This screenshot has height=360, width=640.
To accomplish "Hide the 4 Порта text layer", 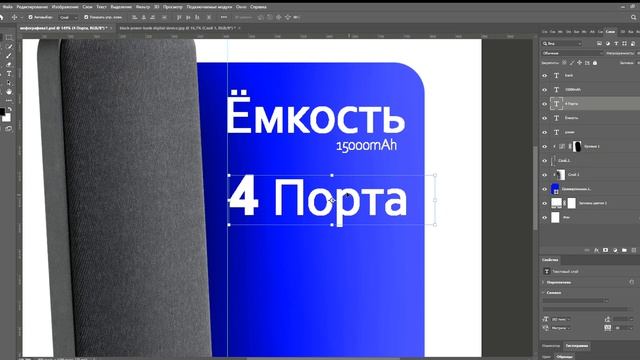I will (x=544, y=104).
